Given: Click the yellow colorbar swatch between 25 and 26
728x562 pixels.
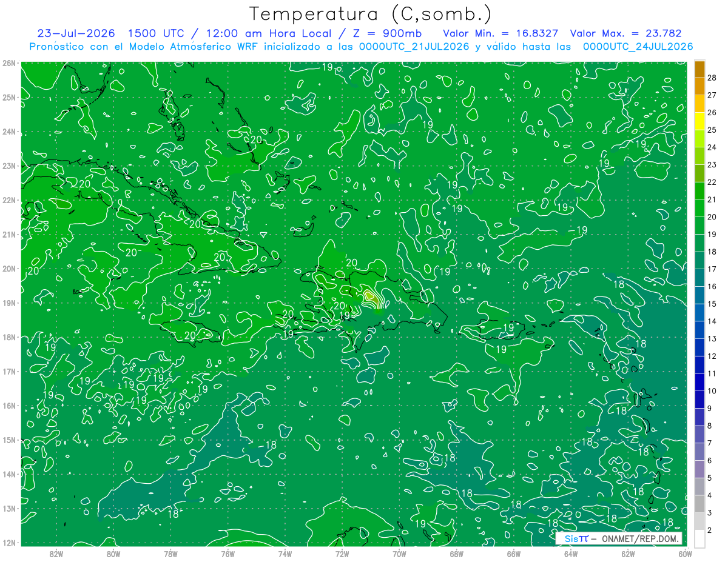Looking at the screenshot, I should click(699, 121).
